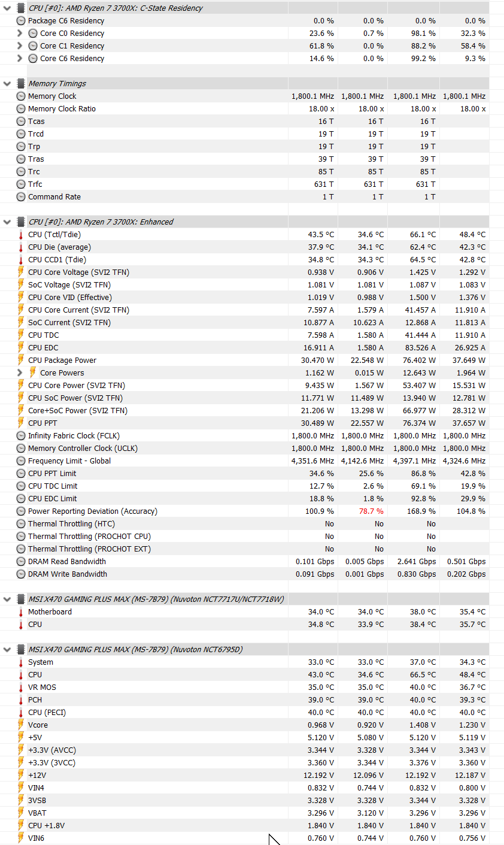Click clock icon beside Infinity Fabric Clock
The image size is (504, 845).
(x=21, y=436)
